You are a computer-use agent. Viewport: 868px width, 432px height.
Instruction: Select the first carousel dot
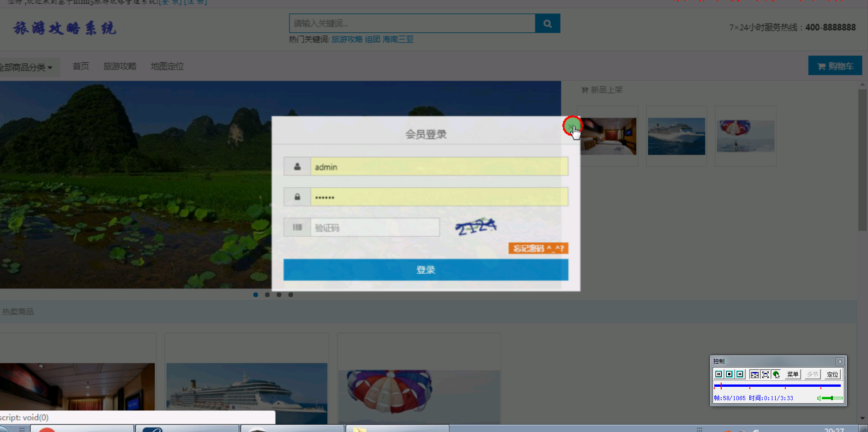pyautogui.click(x=256, y=294)
